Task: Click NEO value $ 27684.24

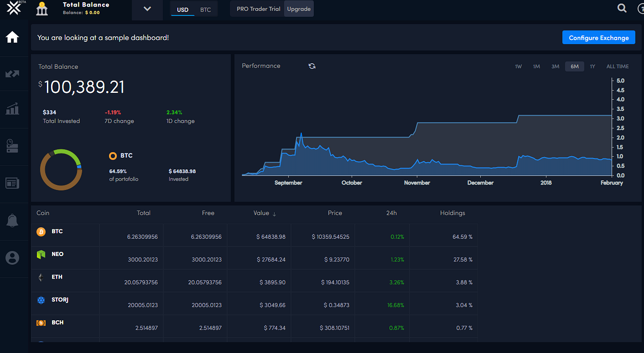Action: click(x=271, y=260)
